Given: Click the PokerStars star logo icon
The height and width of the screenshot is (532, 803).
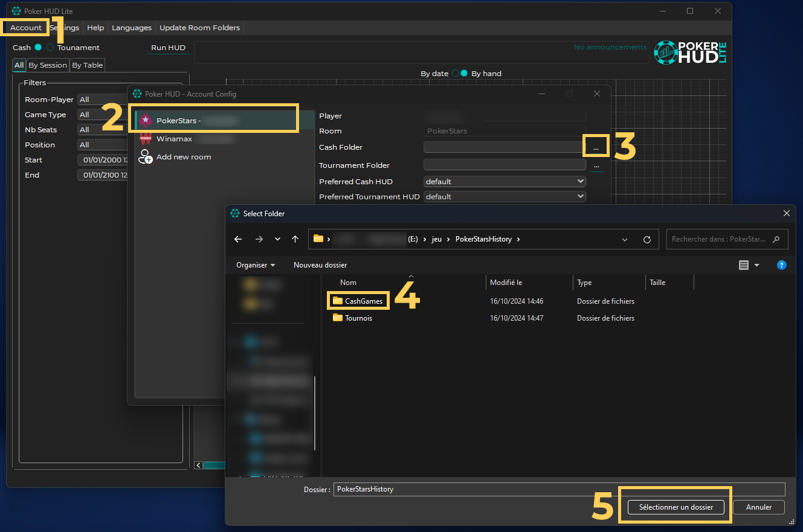Looking at the screenshot, I should [x=146, y=120].
